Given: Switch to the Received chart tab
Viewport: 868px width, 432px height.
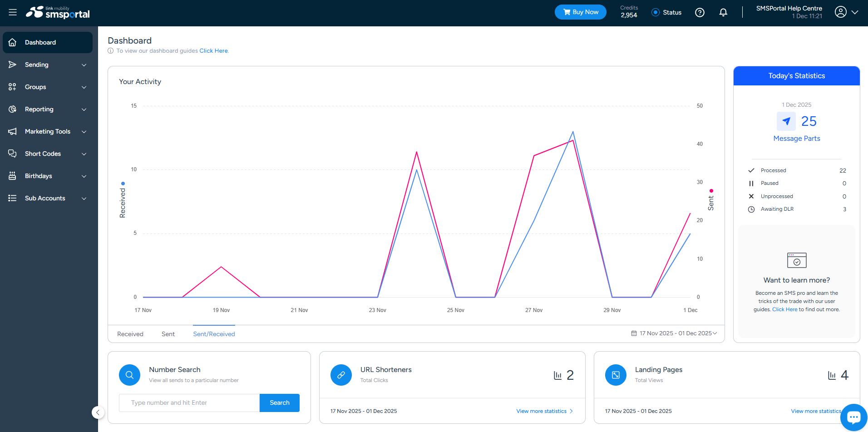Looking at the screenshot, I should (130, 334).
